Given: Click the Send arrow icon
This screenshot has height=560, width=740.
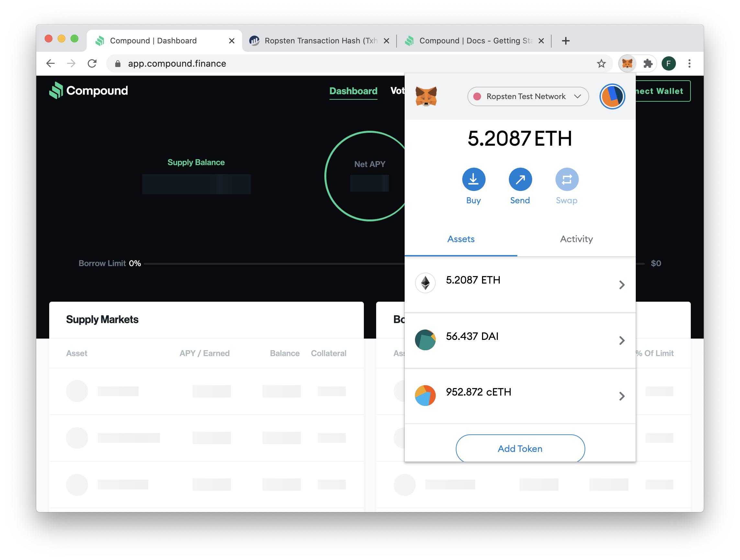Looking at the screenshot, I should pos(520,179).
